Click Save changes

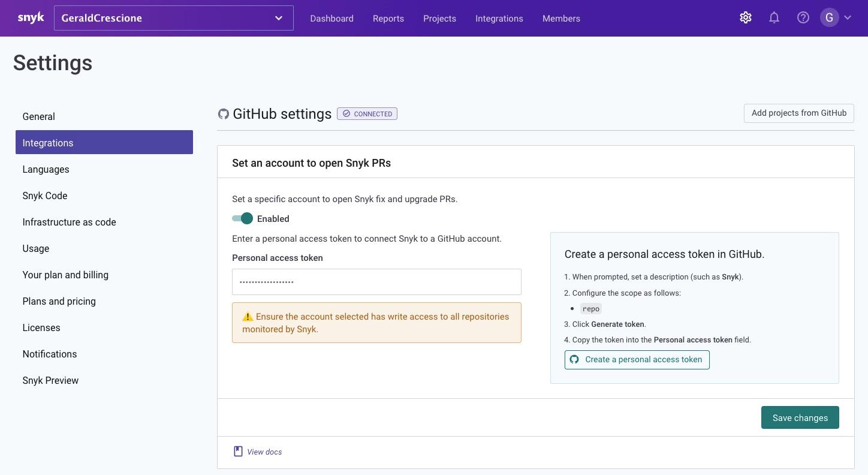pyautogui.click(x=800, y=417)
